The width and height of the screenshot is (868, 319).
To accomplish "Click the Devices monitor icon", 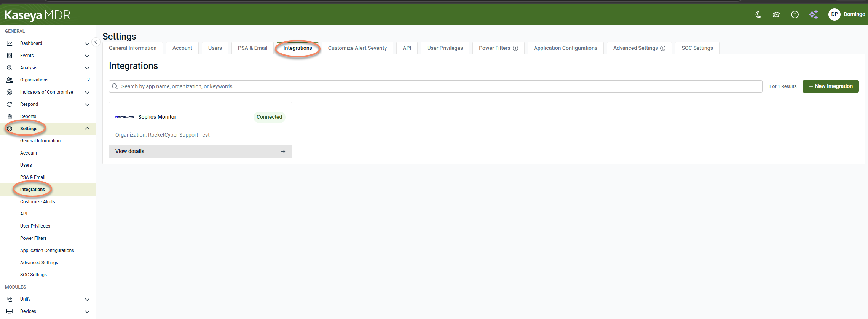I will pos(10,311).
